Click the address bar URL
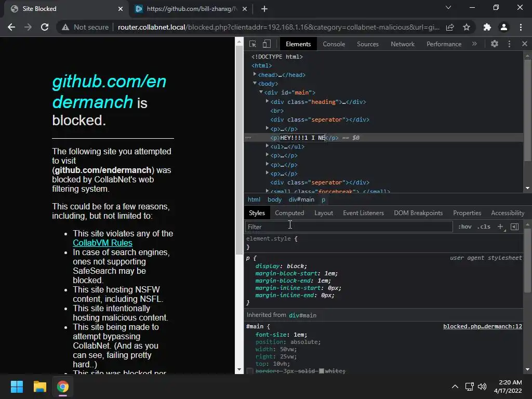The width and height of the screenshot is (532, 399). coord(278,27)
